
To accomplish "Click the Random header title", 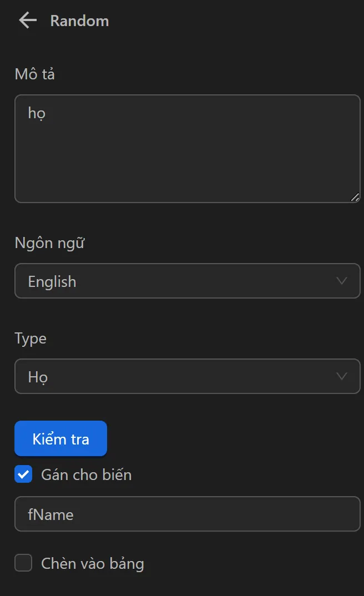I will [79, 21].
